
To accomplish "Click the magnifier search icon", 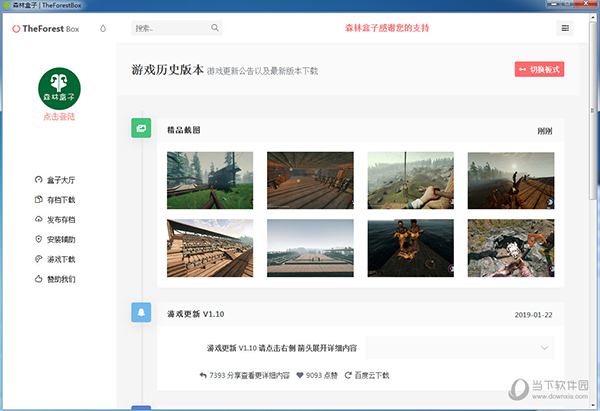I will pos(215,28).
